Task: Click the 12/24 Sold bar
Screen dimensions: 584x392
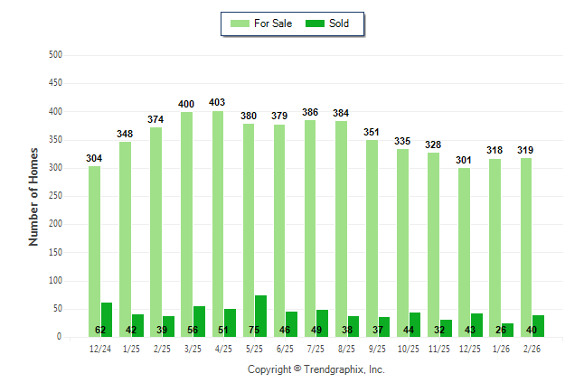Action: [x=107, y=320]
